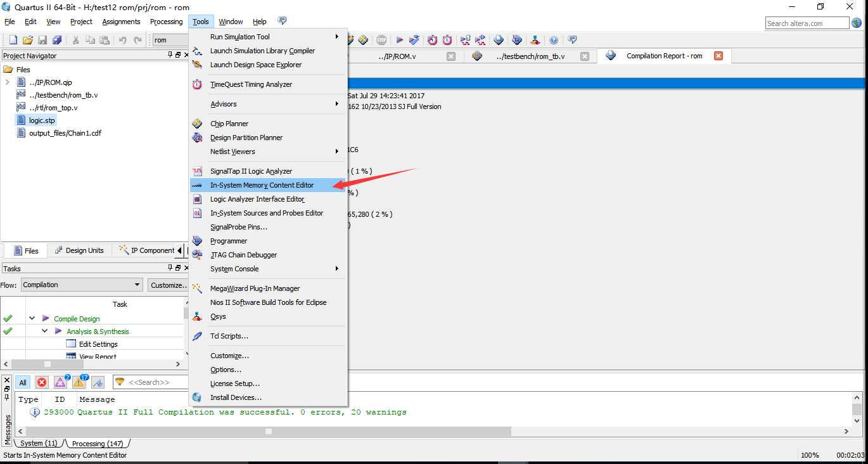Viewport: 868px width, 464px height.
Task: Select ../rtl/rom_top.v file
Action: (x=53, y=108)
